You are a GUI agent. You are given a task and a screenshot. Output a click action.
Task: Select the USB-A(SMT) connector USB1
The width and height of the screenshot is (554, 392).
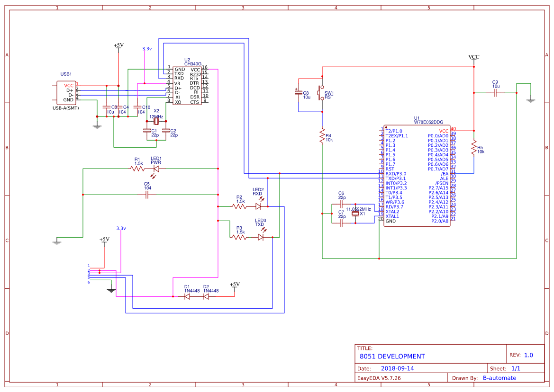[67, 93]
